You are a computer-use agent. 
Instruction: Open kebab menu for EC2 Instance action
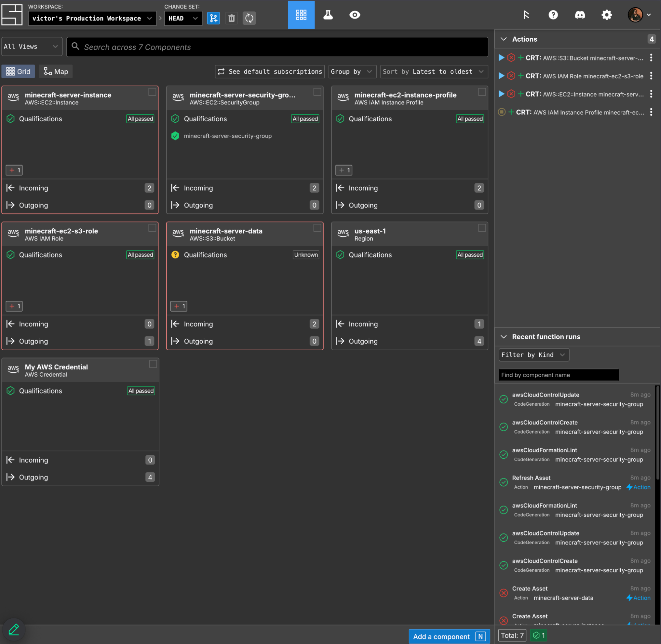(x=651, y=94)
